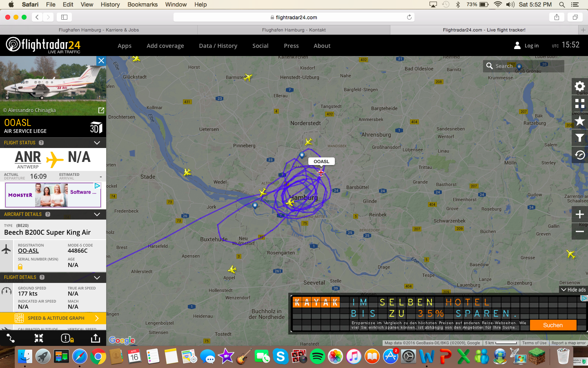Open the Social menu
The image size is (588, 368).
click(261, 46)
